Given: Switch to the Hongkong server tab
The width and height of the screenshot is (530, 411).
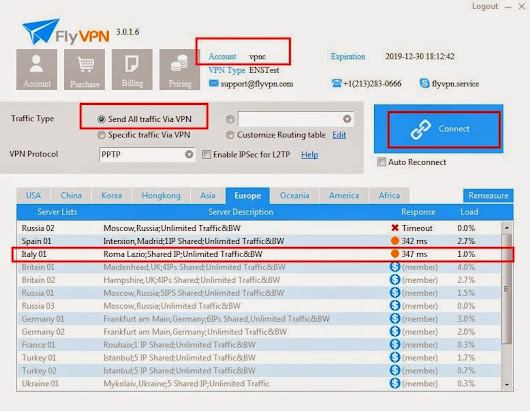Looking at the screenshot, I should (161, 195).
